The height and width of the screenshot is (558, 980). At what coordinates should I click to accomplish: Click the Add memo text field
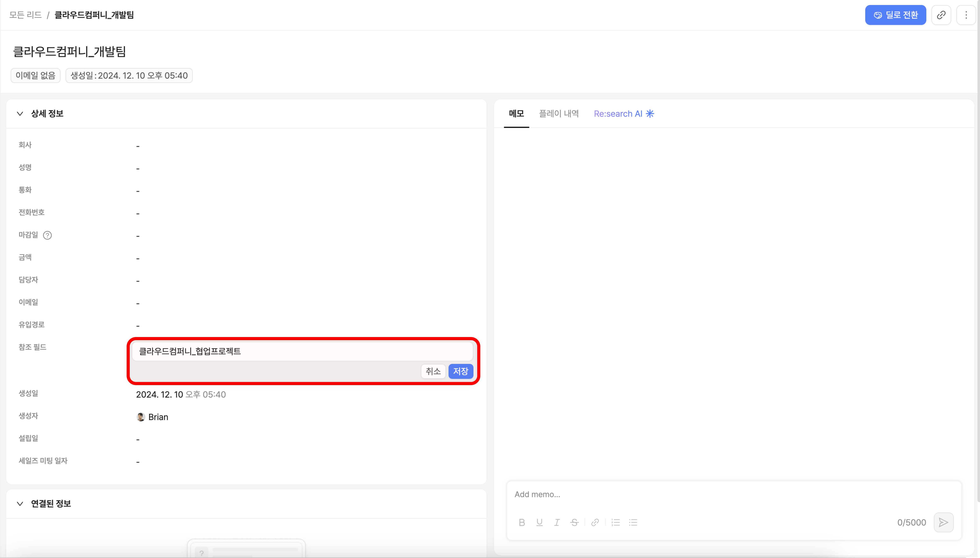point(728,494)
